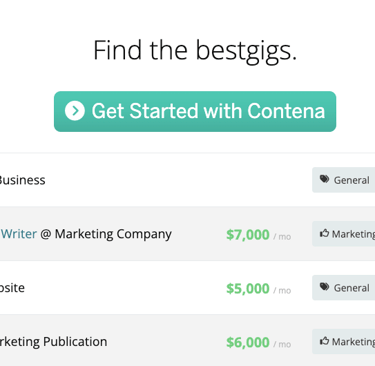Viewport: 375px width, 366px height.
Task: Click the tag icon in the Business row's General badge
Action: (x=324, y=179)
